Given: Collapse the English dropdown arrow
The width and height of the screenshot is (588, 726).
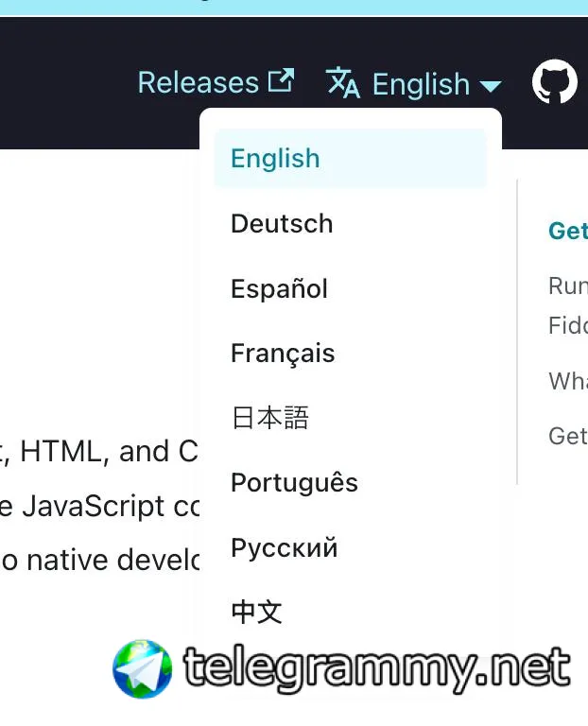Looking at the screenshot, I should pyautogui.click(x=491, y=86).
